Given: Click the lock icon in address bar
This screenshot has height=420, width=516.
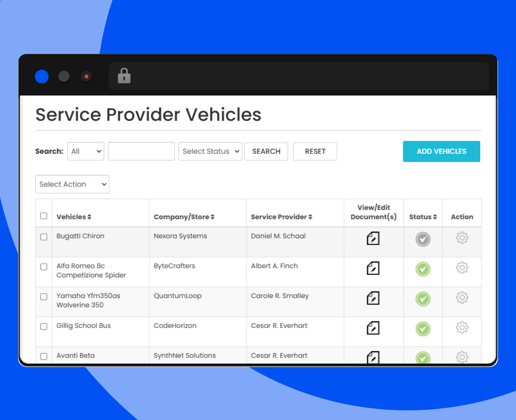Looking at the screenshot, I should tap(124, 76).
